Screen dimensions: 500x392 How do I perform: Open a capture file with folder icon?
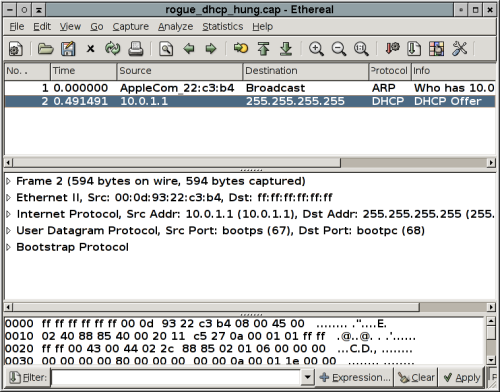point(45,49)
